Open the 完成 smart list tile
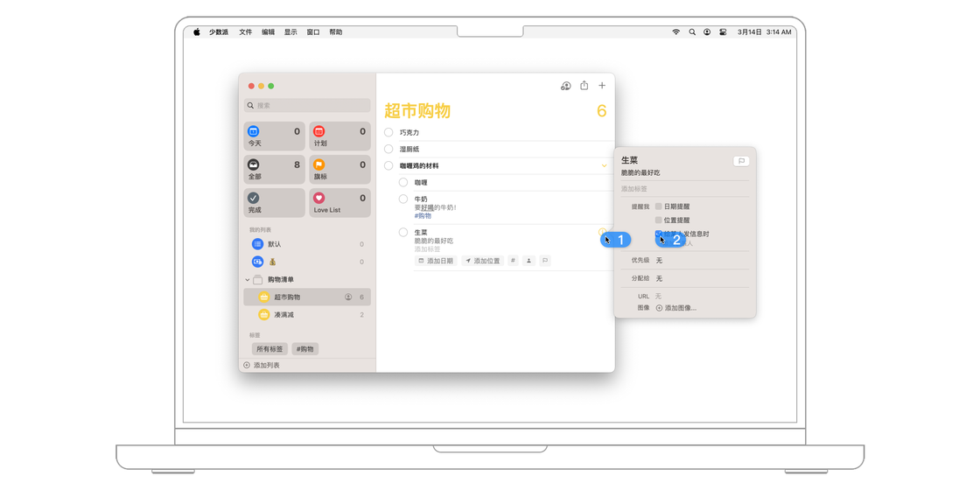The width and height of the screenshot is (980, 490). (x=275, y=203)
